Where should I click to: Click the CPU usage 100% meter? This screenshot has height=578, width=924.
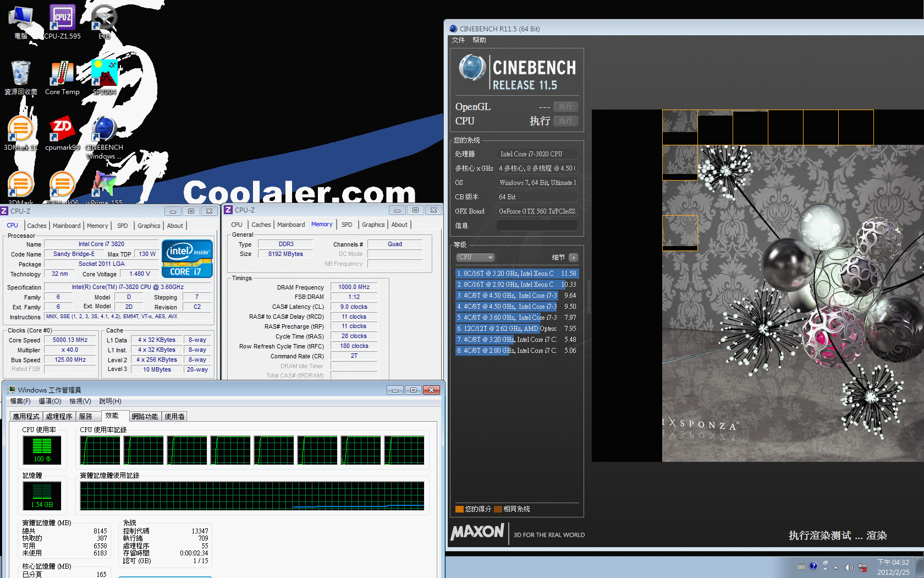pos(42,450)
